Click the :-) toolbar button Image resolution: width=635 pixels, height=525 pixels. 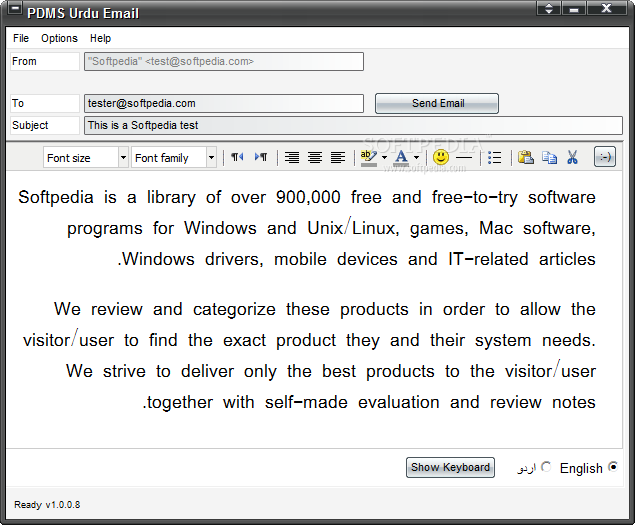tap(605, 157)
